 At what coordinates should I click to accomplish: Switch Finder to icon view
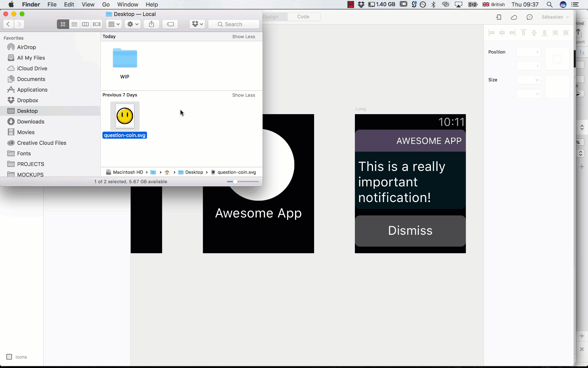point(63,24)
